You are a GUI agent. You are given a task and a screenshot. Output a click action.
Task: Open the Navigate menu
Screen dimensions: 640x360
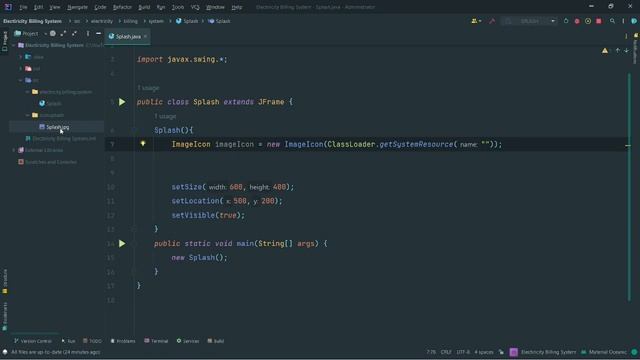tap(77, 7)
